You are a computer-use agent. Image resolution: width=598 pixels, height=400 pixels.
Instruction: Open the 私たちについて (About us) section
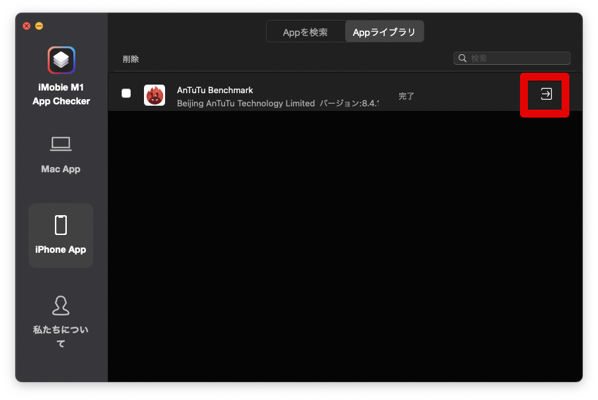(61, 322)
